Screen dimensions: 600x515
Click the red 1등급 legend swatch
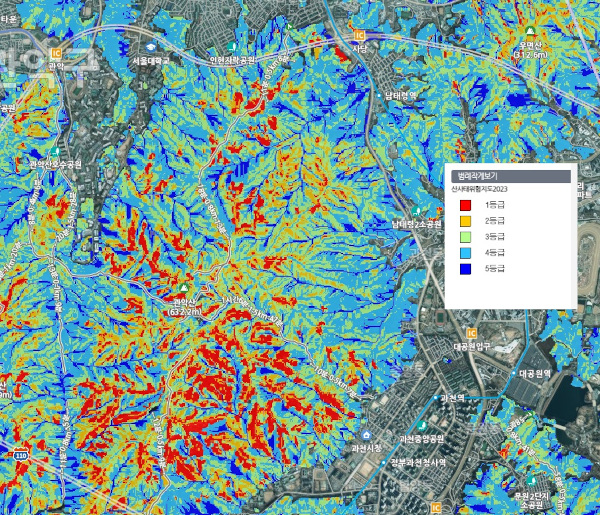click(x=465, y=205)
